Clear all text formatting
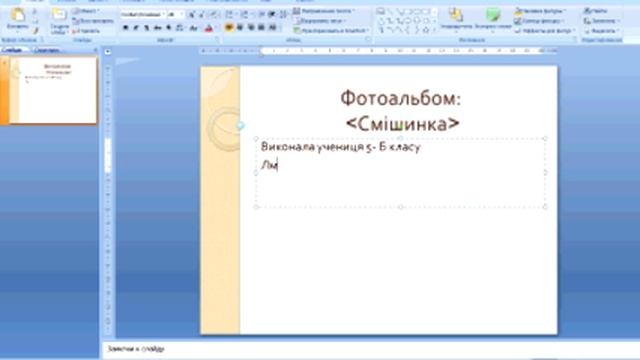The width and height of the screenshot is (640, 360). (x=213, y=15)
